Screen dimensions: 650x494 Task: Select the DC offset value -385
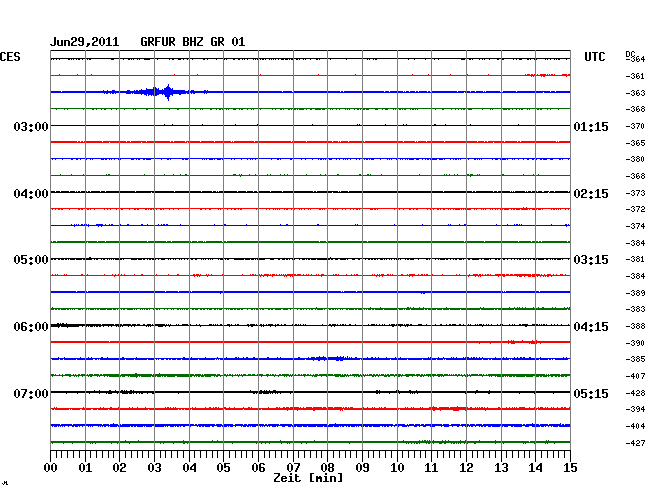click(x=635, y=359)
